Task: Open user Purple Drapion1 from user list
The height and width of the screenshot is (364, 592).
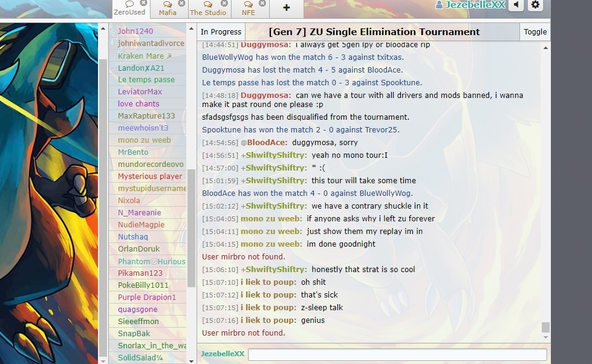Action: tap(146, 297)
